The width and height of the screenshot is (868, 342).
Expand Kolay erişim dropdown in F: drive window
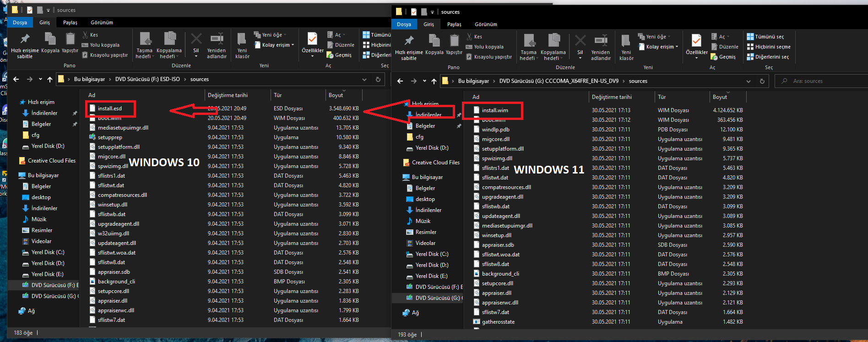click(x=274, y=45)
